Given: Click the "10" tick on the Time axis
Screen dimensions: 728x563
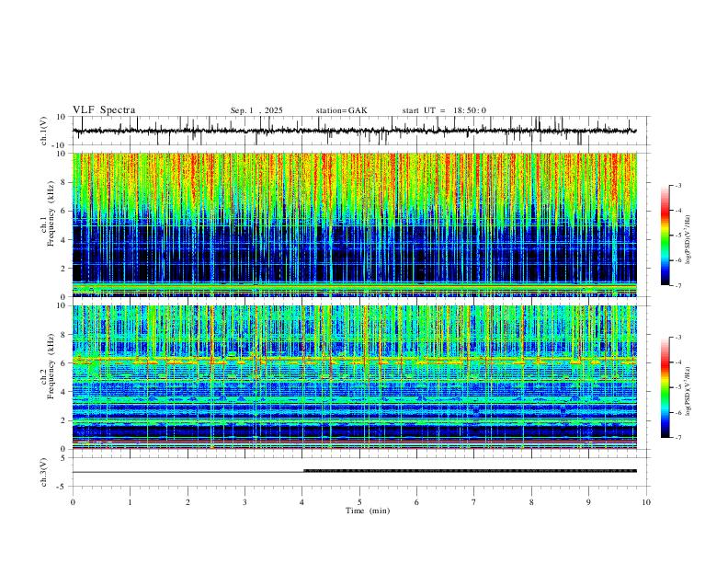Looking at the screenshot, I should coord(646,502).
